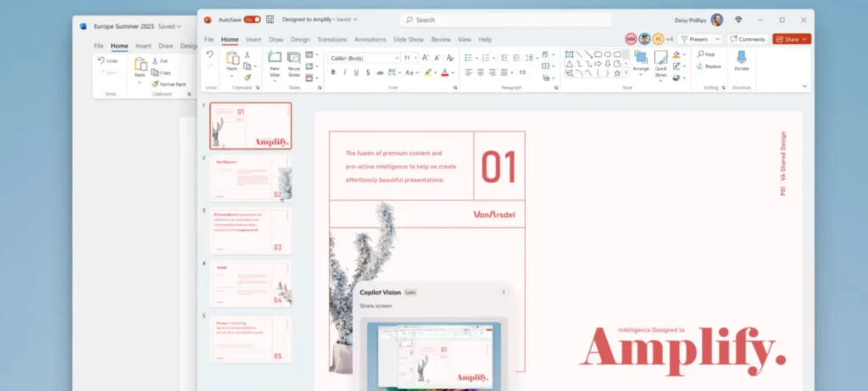868x391 pixels.
Task: Select slide 3 thumbnail
Action: coord(251,231)
